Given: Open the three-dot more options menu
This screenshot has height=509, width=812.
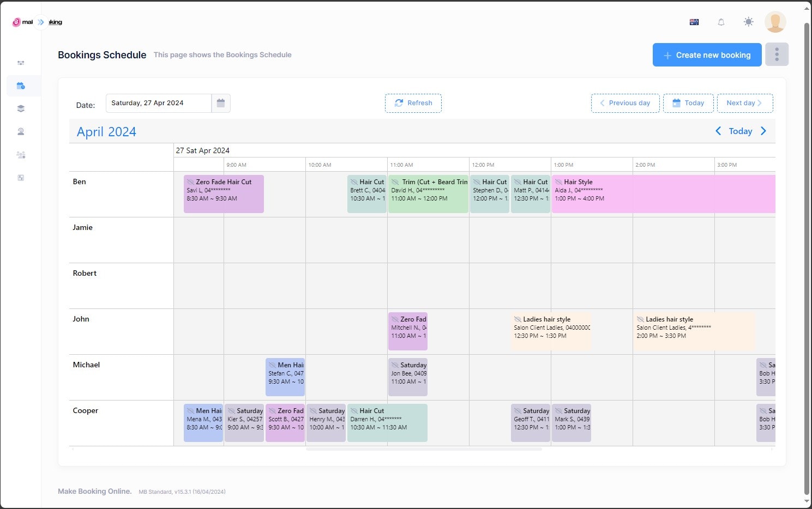Looking at the screenshot, I should click(777, 54).
